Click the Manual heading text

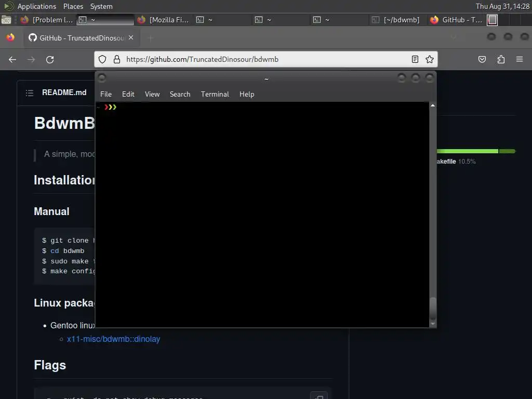[x=51, y=211]
